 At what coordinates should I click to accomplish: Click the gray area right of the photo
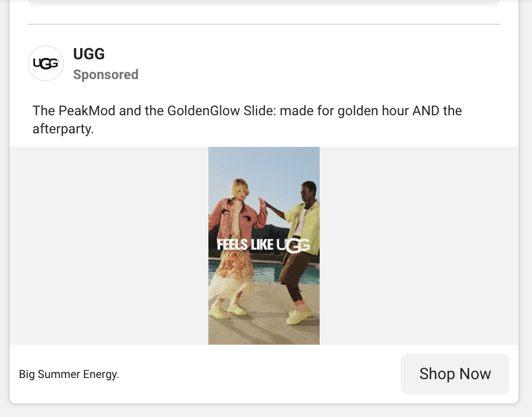click(x=418, y=246)
